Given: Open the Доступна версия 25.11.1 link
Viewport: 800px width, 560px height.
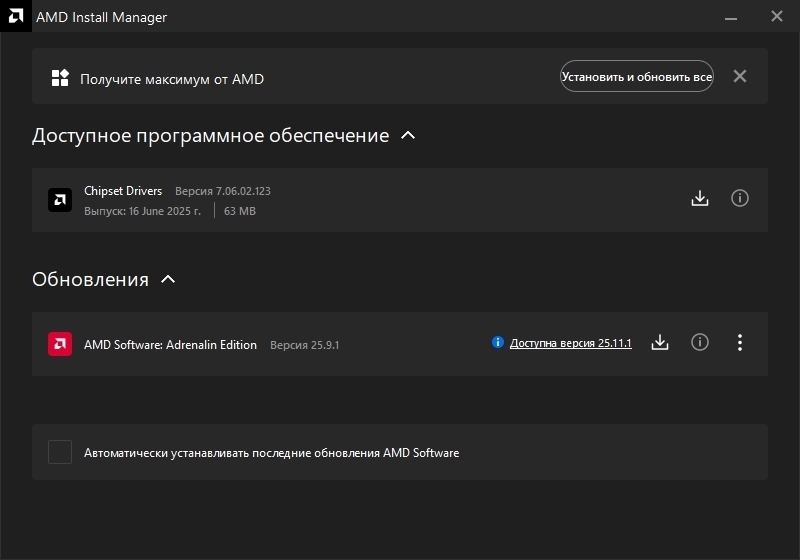Looking at the screenshot, I should 570,343.
